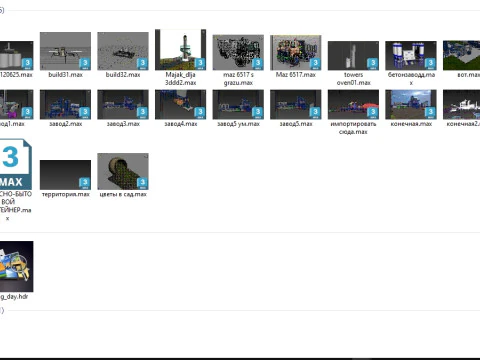480x360 pixels.
Task: Click the завод2.max filename text
Action: tap(65, 124)
